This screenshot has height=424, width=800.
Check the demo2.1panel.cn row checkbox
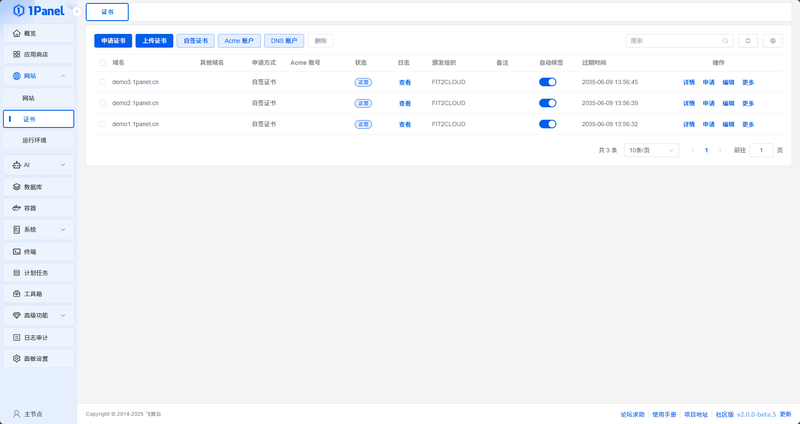point(103,103)
